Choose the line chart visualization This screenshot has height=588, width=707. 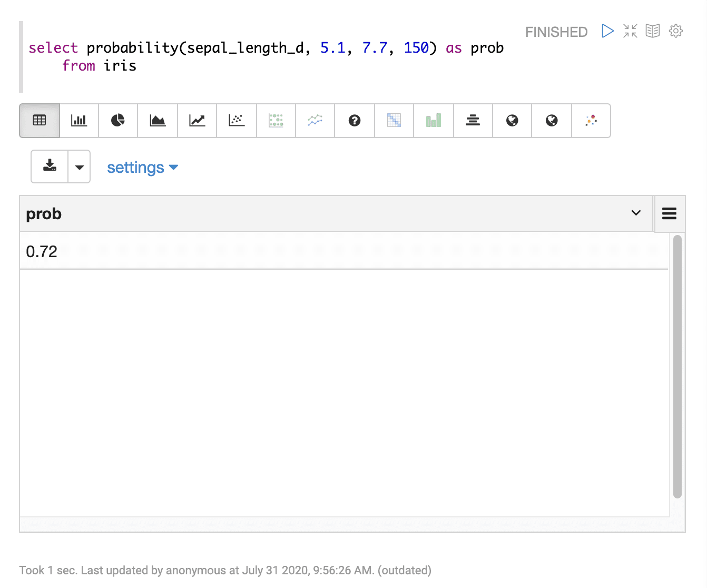pos(197,121)
